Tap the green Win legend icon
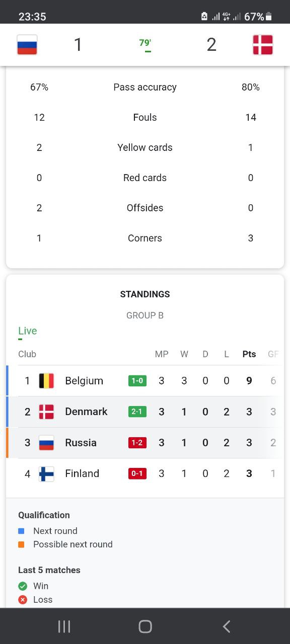Viewport: 290px width, 644px height. click(x=23, y=586)
